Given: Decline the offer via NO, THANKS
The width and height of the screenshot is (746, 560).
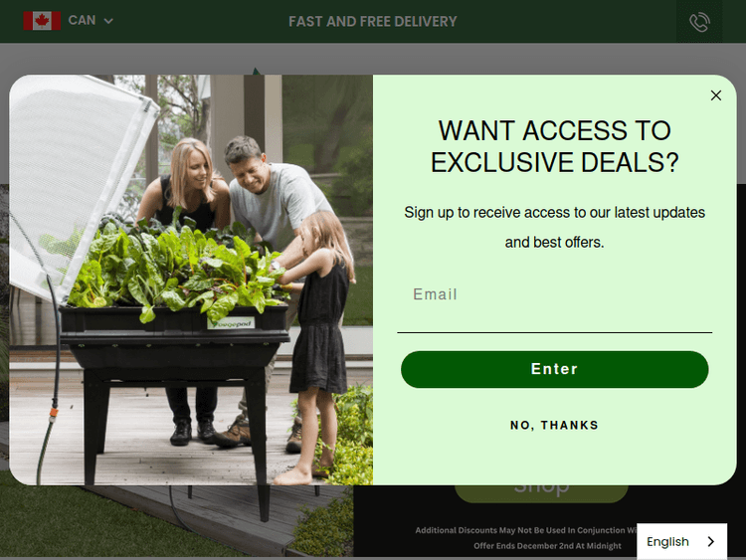Looking at the screenshot, I should (x=554, y=425).
